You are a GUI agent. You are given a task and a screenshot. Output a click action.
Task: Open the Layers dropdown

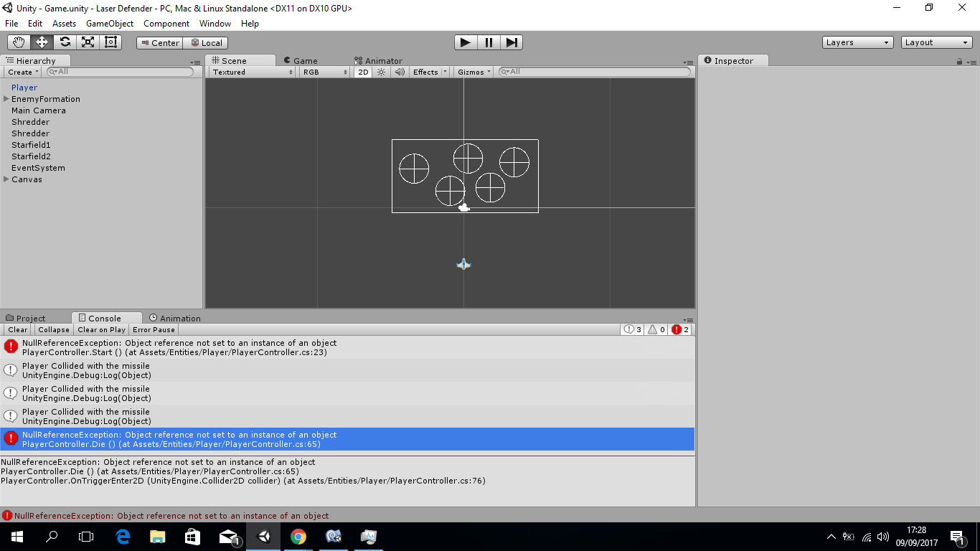click(857, 42)
